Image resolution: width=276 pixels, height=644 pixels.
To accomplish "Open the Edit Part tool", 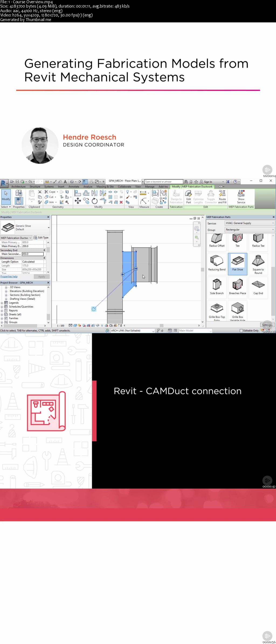I will point(188,197).
